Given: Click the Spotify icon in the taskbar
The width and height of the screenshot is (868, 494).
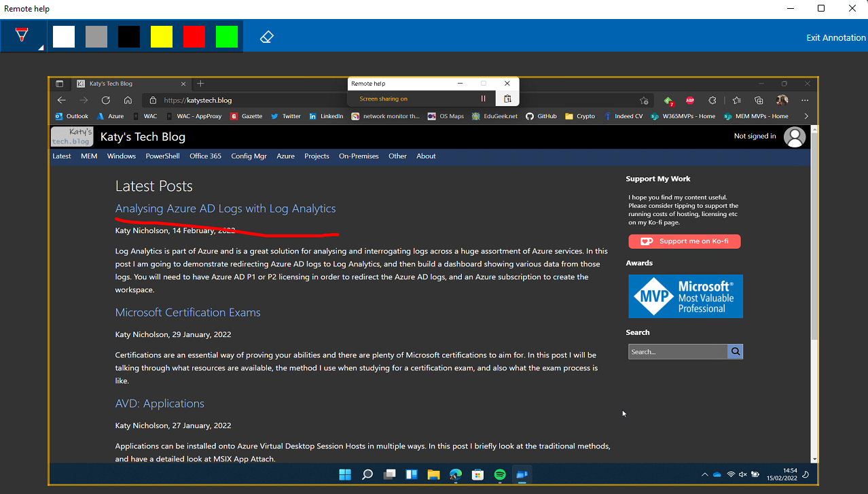Looking at the screenshot, I should (500, 475).
